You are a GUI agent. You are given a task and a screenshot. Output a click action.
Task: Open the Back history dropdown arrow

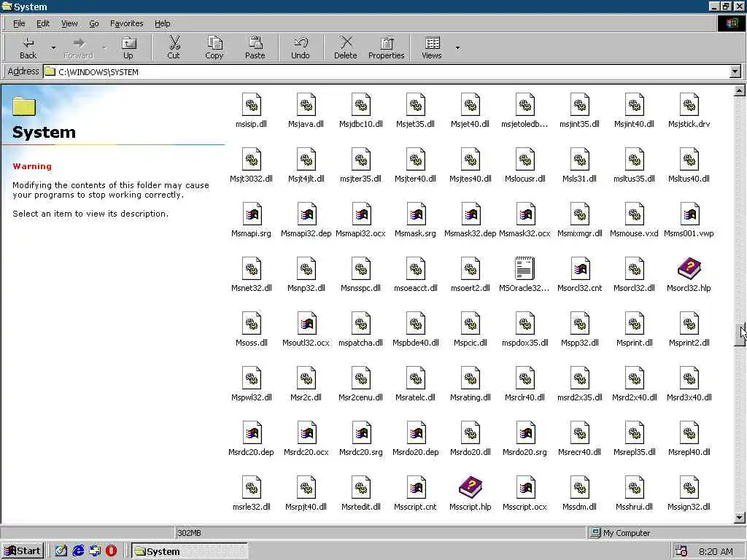tap(53, 47)
